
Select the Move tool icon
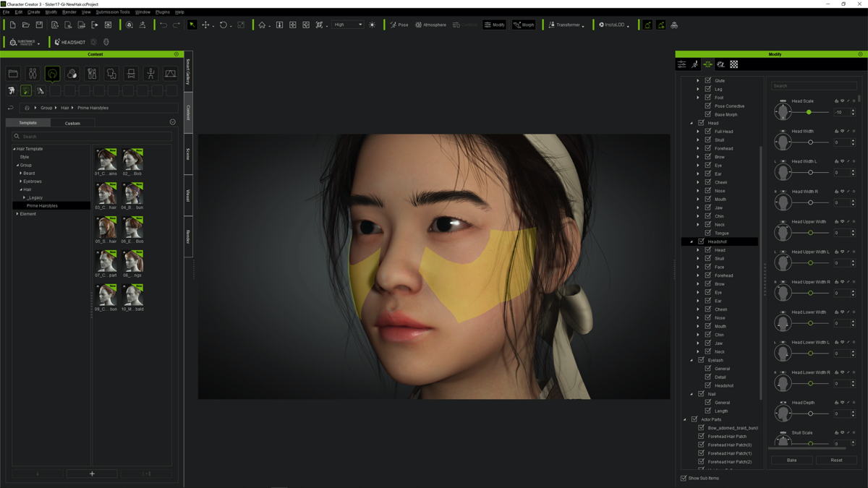pyautogui.click(x=205, y=25)
